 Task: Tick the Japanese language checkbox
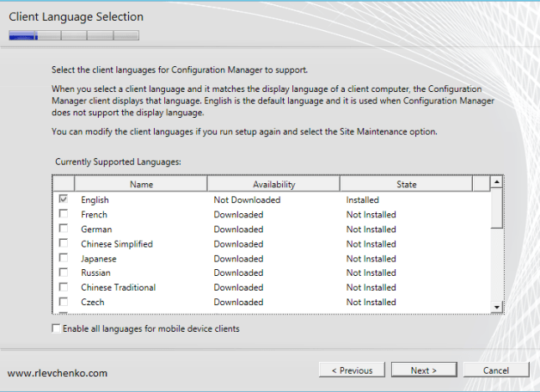[x=64, y=259]
